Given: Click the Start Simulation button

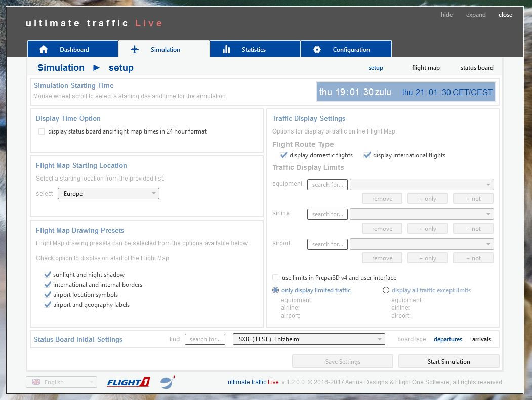Looking at the screenshot, I should coord(448,362).
